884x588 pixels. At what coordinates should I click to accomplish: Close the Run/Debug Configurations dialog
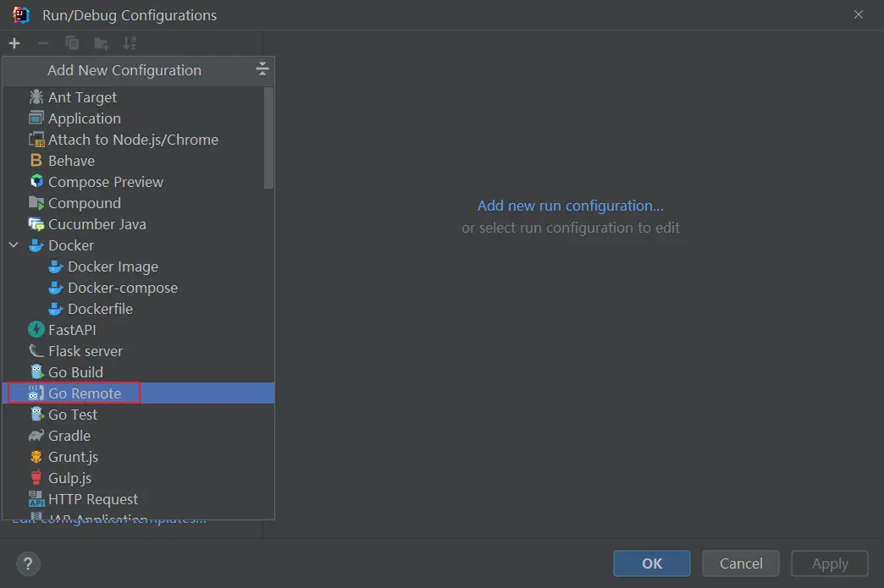click(x=858, y=14)
